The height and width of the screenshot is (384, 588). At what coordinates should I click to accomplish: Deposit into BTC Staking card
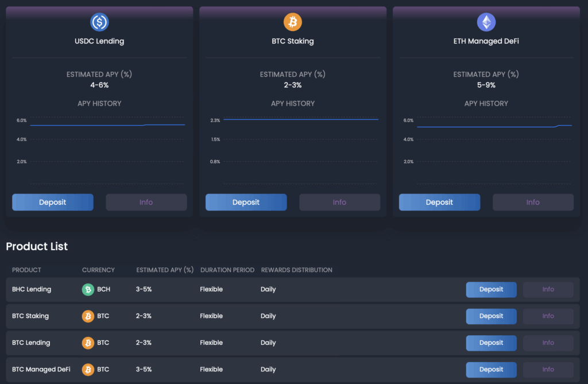point(246,202)
